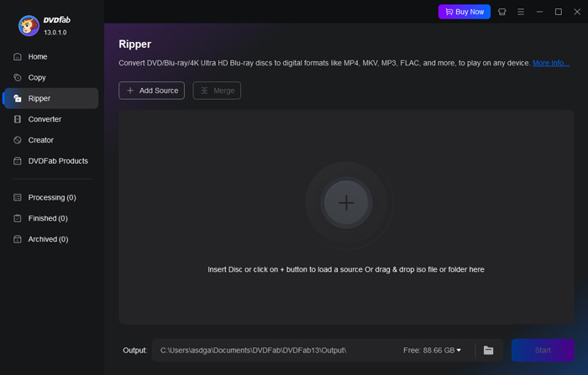Click the Finished tasks clipboard icon

coord(18,218)
